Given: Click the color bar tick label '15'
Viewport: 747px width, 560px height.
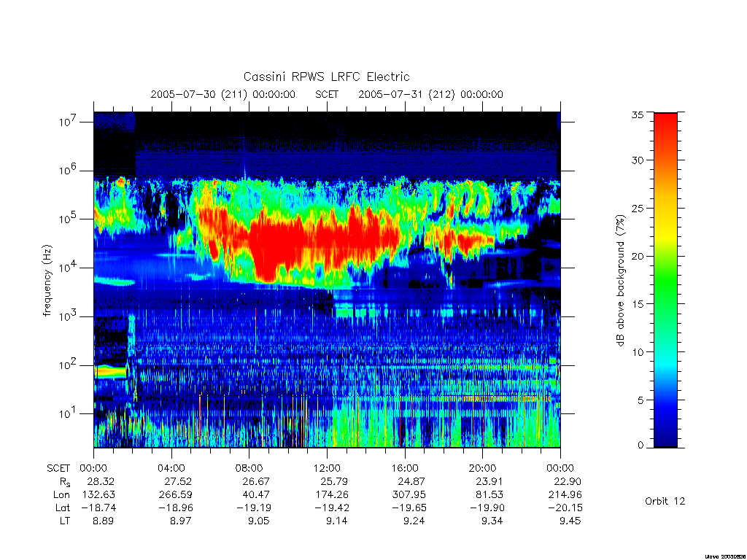Looking at the screenshot, I should [x=637, y=304].
